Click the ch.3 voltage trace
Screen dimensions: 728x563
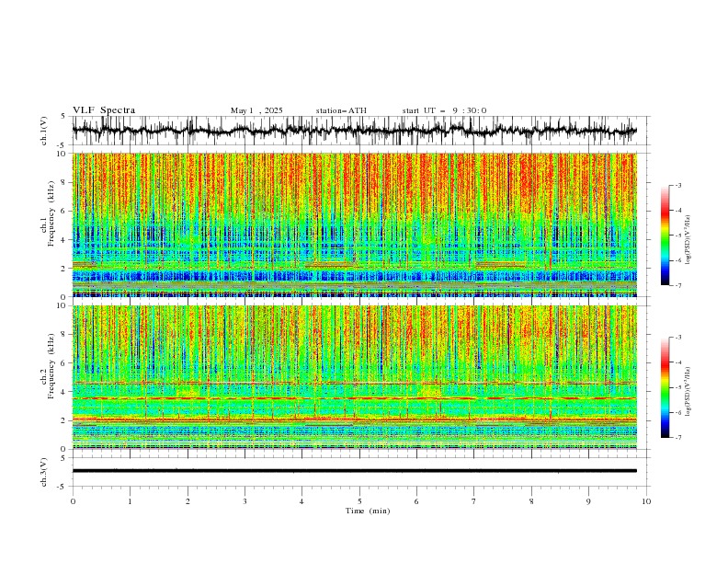pyautogui.click(x=355, y=471)
